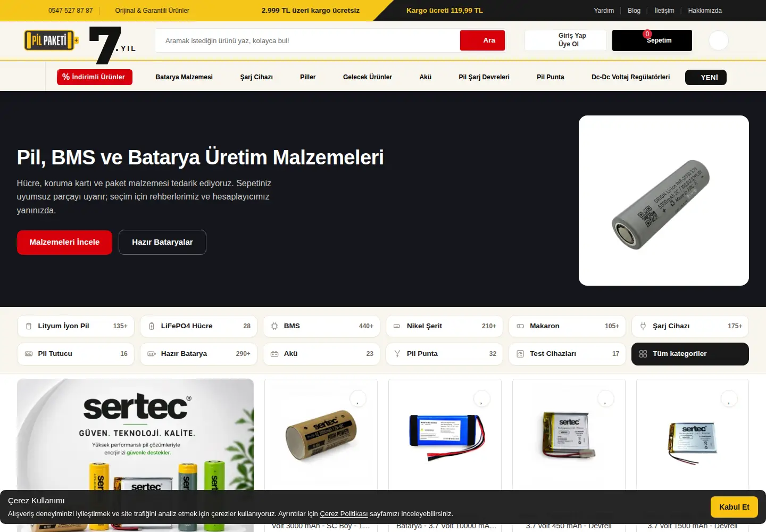766x532 pixels.
Task: Open Tüm kategoriler grid icon
Action: point(643,354)
